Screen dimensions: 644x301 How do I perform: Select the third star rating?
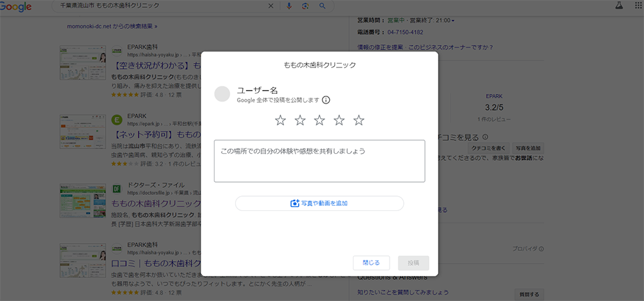coord(319,120)
